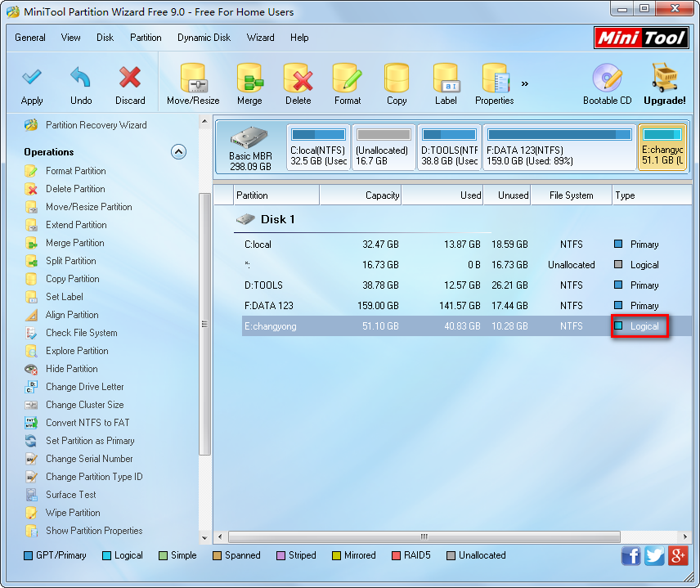Open the Bootable CD tool
Image resolution: width=700 pixels, height=588 pixels.
(x=607, y=79)
